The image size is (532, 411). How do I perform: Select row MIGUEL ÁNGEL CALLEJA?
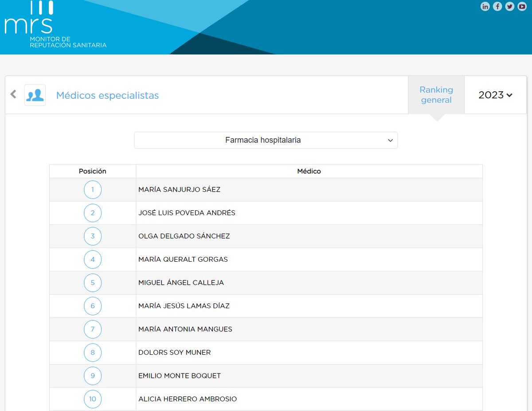click(x=266, y=283)
